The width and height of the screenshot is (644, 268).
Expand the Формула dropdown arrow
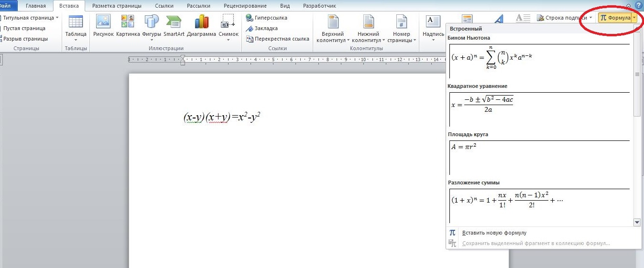click(x=634, y=18)
